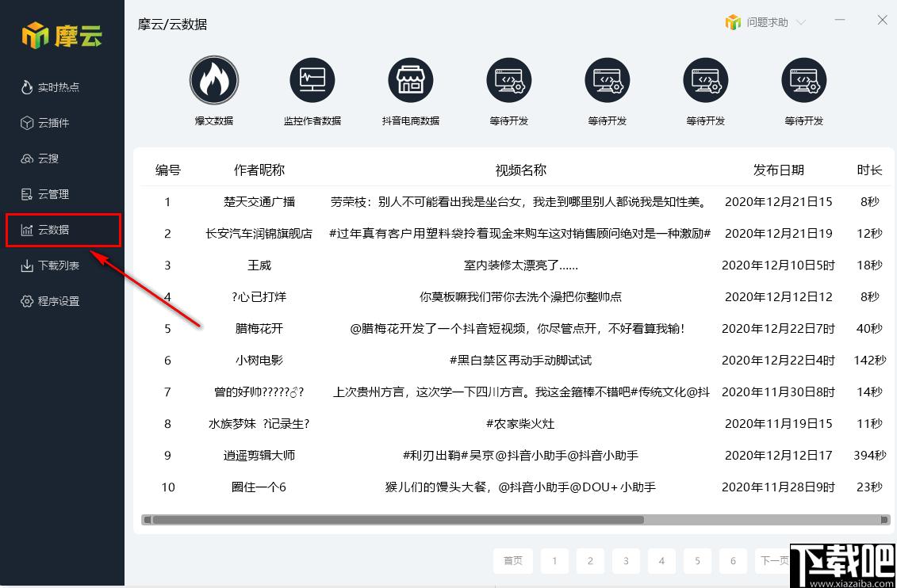
Task: Go to 首页 pagination button
Action: tap(513, 561)
